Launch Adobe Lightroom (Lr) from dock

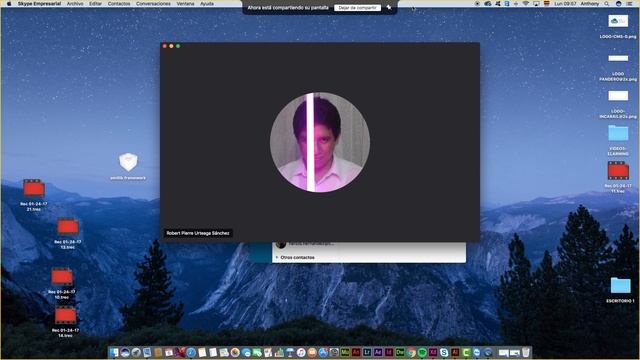coord(367,352)
